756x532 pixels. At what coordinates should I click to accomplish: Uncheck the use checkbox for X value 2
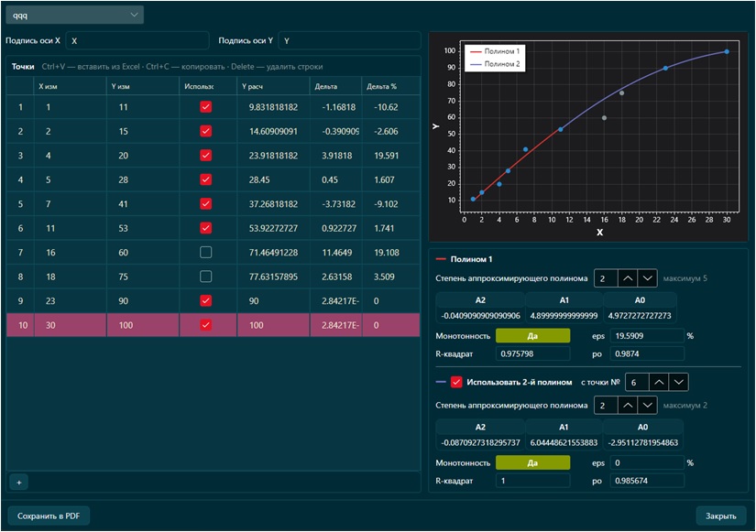206,131
